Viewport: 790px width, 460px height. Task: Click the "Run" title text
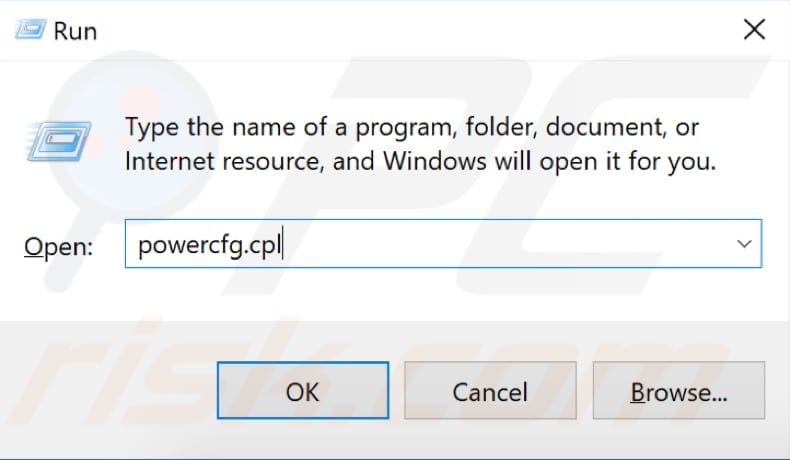click(x=75, y=30)
